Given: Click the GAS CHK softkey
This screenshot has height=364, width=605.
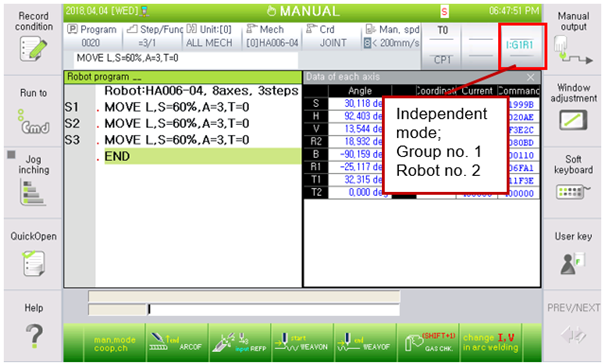Looking at the screenshot, I should [428, 344].
